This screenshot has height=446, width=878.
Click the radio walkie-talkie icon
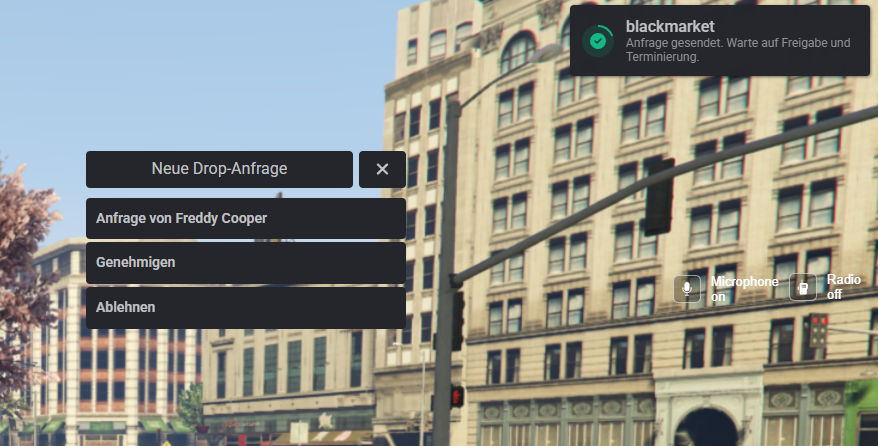[x=803, y=288]
